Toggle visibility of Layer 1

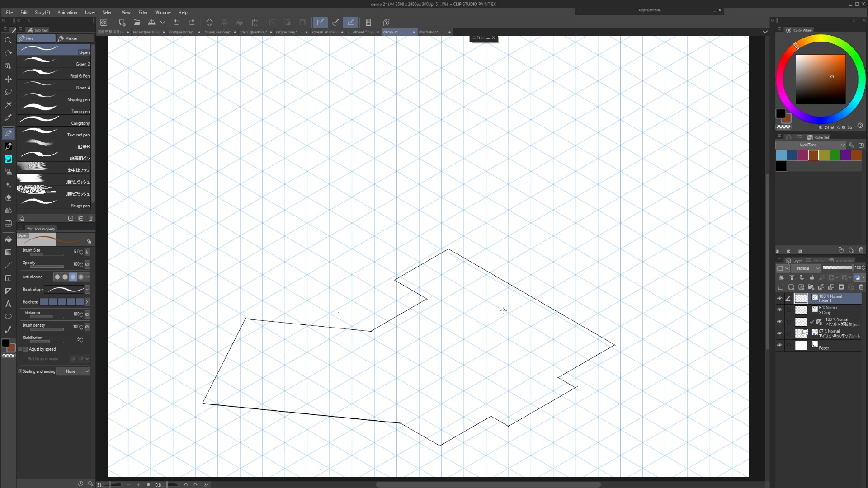pos(779,298)
